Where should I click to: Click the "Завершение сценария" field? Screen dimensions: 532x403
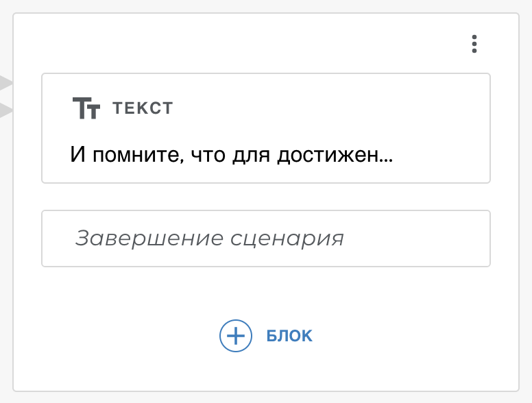[x=266, y=239]
